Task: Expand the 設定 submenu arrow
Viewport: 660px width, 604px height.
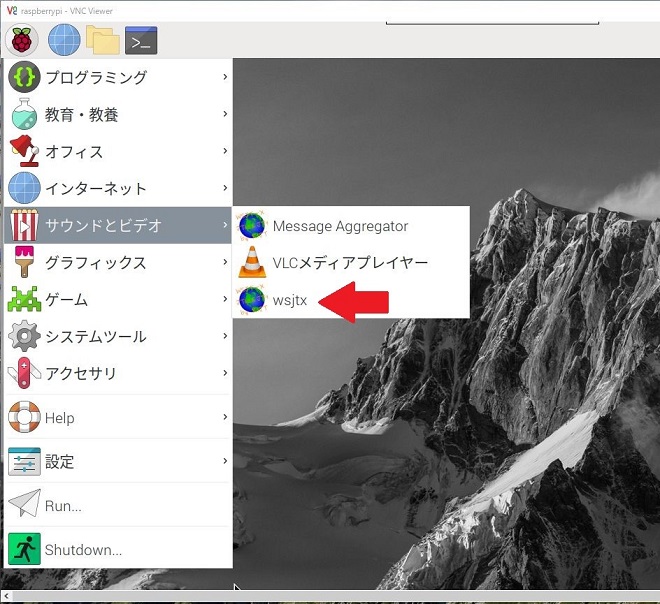Action: coord(225,461)
